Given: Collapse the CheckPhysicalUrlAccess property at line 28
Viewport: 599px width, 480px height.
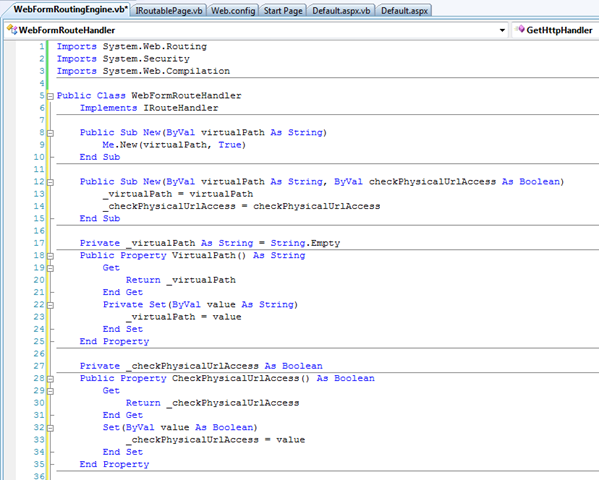Looking at the screenshot, I should tap(50, 379).
